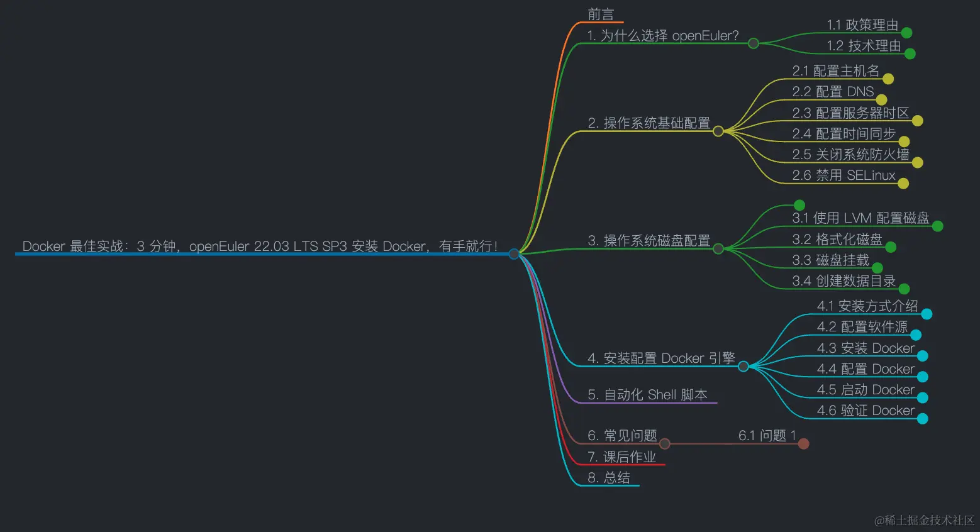
Task: Select node 2.2 配置 DNS
Action: tap(833, 92)
